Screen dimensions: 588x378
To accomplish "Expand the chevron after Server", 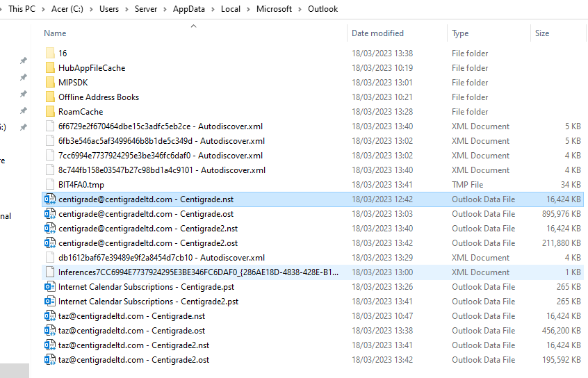I will pyautogui.click(x=165, y=9).
